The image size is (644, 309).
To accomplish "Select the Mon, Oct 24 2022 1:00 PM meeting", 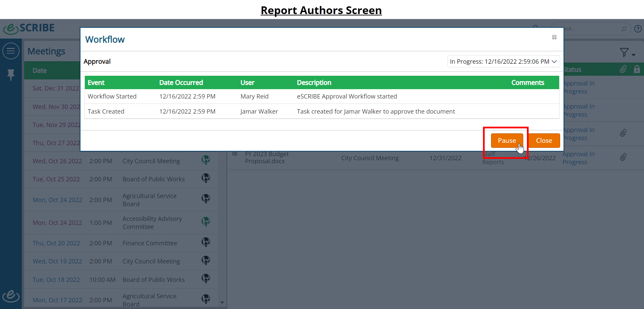I will [121, 223].
